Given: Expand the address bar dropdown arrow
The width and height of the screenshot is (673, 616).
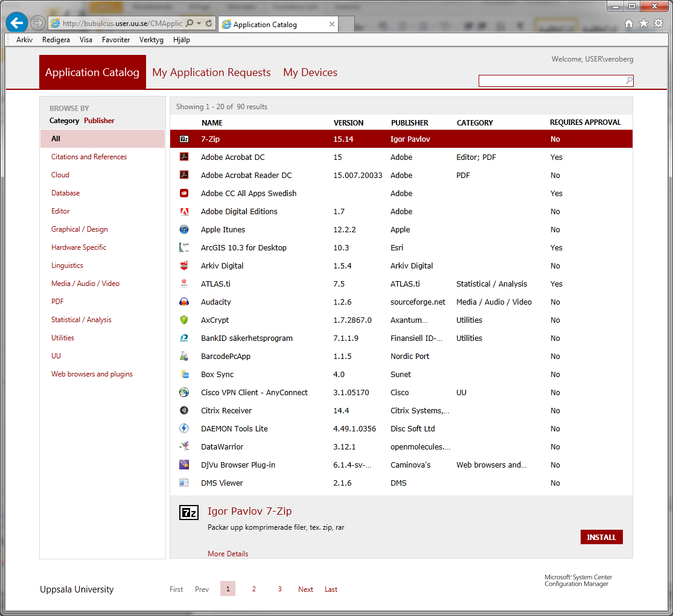Looking at the screenshot, I should click(x=199, y=23).
